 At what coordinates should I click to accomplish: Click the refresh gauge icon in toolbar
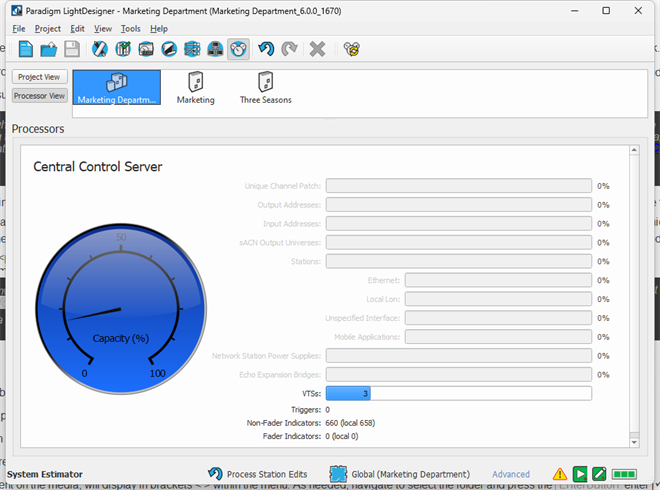point(352,49)
